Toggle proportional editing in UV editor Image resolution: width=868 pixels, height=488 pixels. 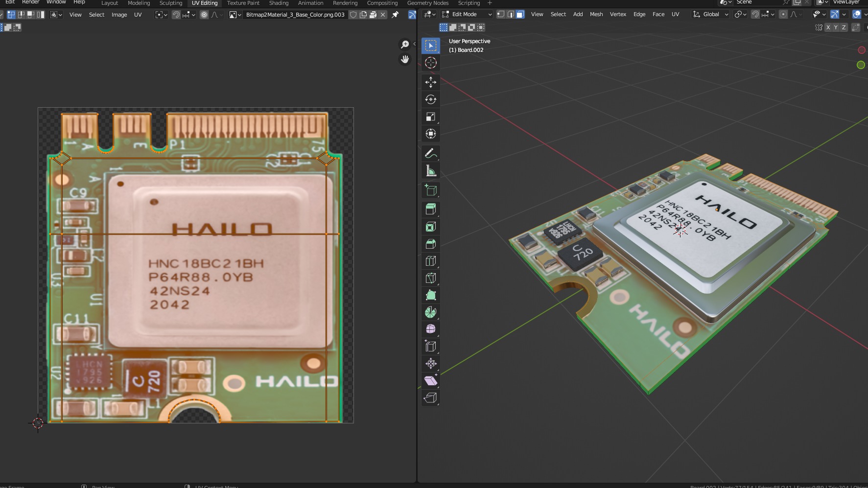(x=204, y=15)
